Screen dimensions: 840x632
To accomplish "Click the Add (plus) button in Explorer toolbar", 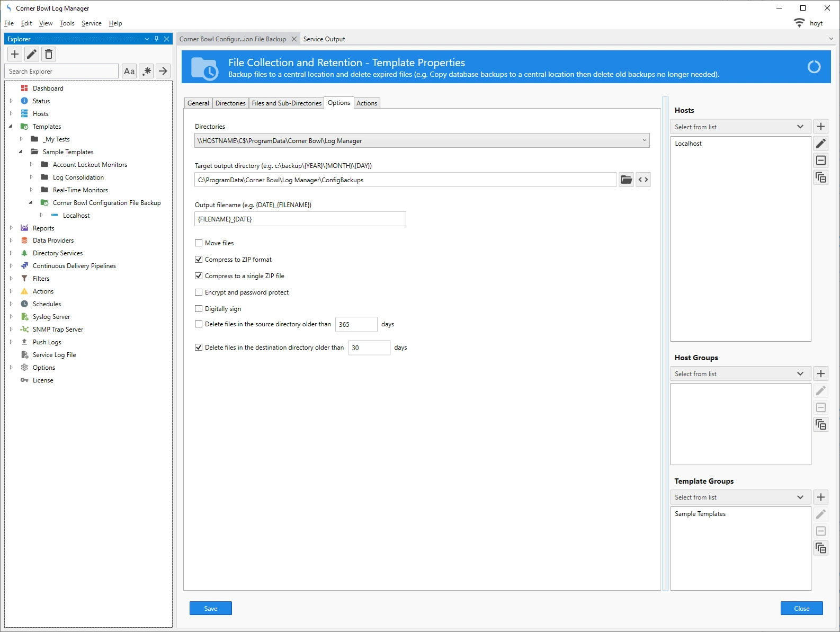I will [x=15, y=54].
